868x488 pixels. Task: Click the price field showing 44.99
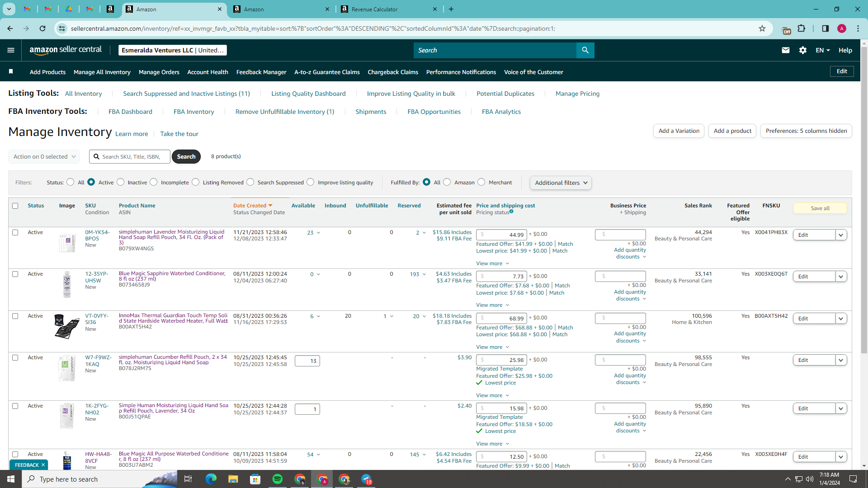click(x=501, y=235)
